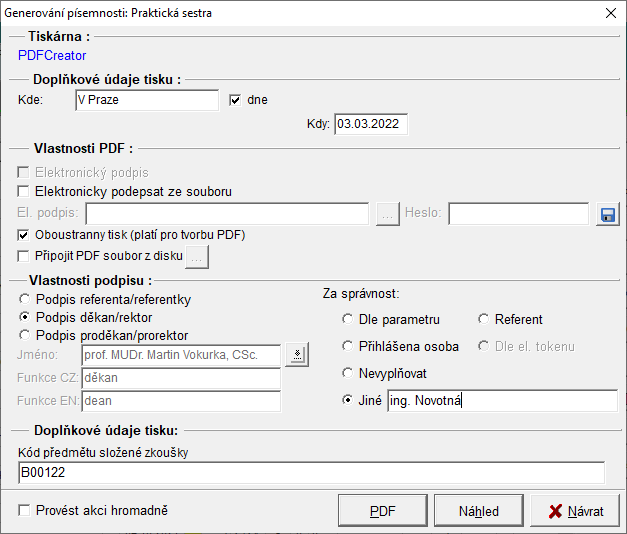Check Připojit PDF soubor z disku
627x534 pixels.
click(x=25, y=256)
